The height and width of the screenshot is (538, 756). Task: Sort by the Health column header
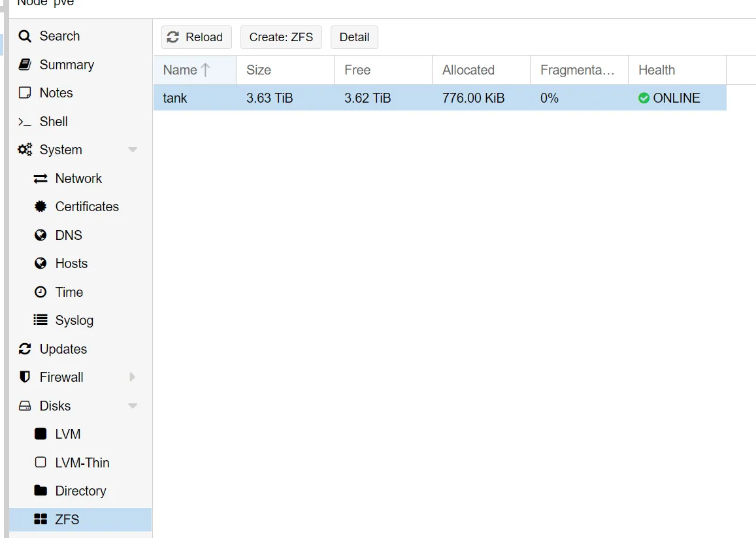click(x=677, y=70)
